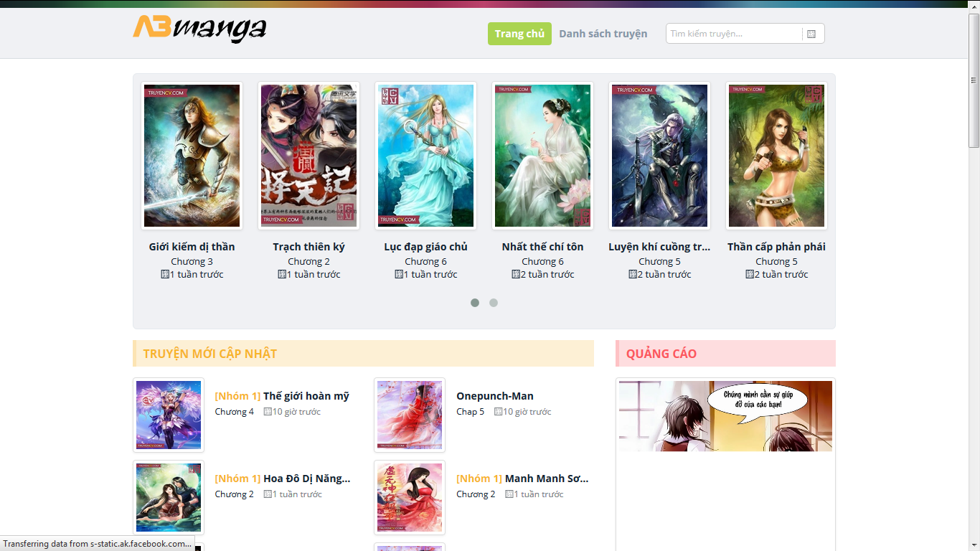Click time icon next to Onepunch-Man's 10 giờ trước

498,412
